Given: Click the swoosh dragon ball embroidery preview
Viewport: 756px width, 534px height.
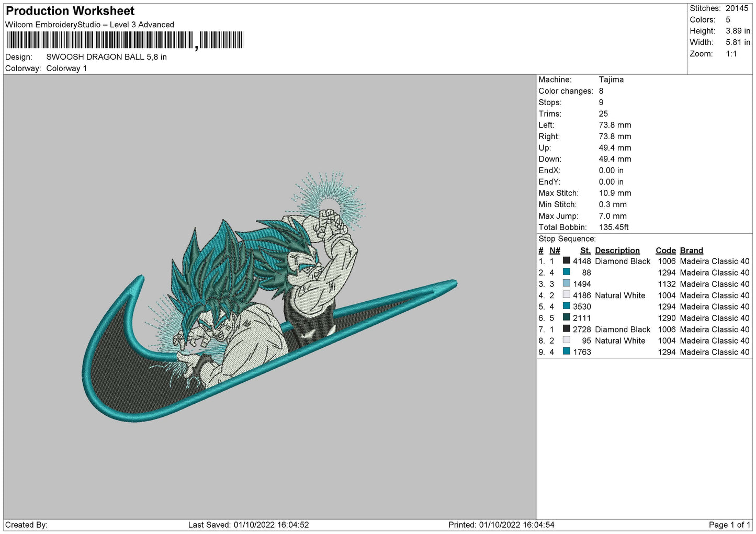Looking at the screenshot, I should tap(269, 303).
